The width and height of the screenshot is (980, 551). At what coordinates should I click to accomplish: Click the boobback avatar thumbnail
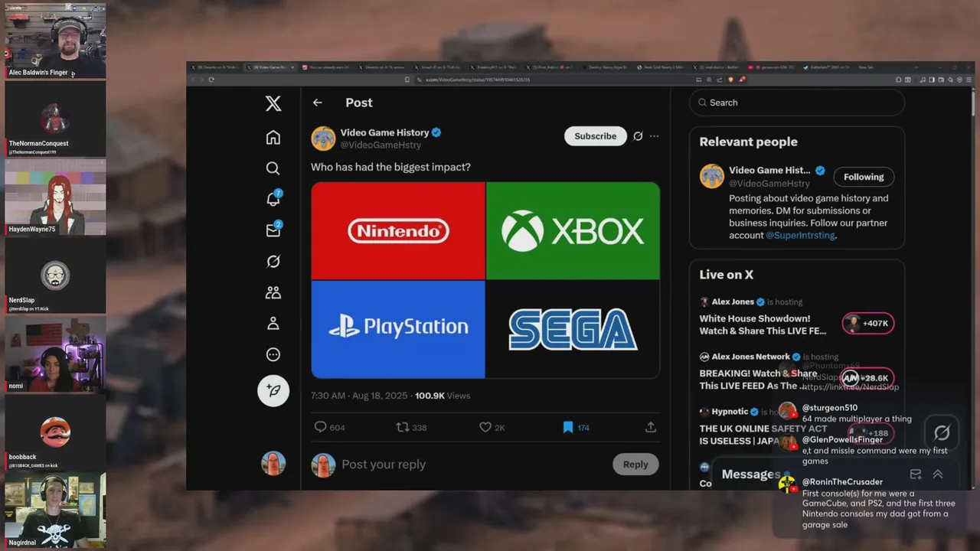coord(55,432)
